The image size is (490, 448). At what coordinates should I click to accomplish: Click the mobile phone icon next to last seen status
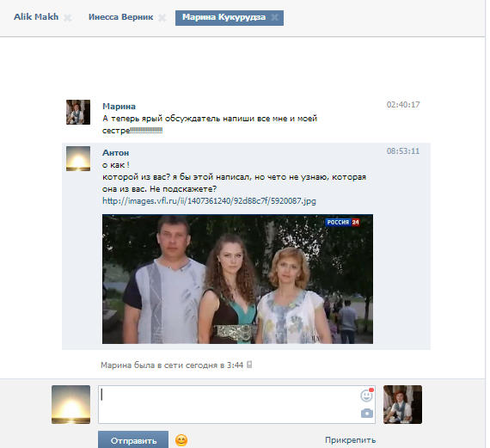249,365
